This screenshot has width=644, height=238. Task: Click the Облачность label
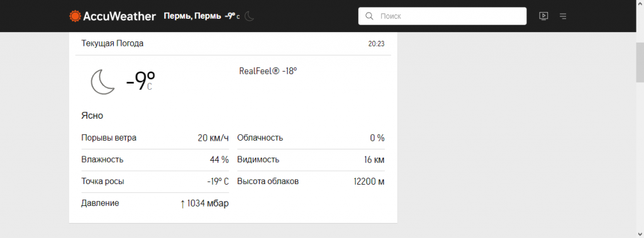click(x=260, y=138)
